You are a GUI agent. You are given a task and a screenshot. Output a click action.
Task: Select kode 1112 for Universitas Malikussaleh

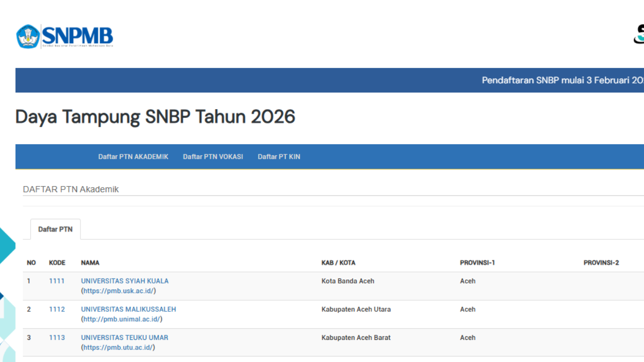coord(56,309)
